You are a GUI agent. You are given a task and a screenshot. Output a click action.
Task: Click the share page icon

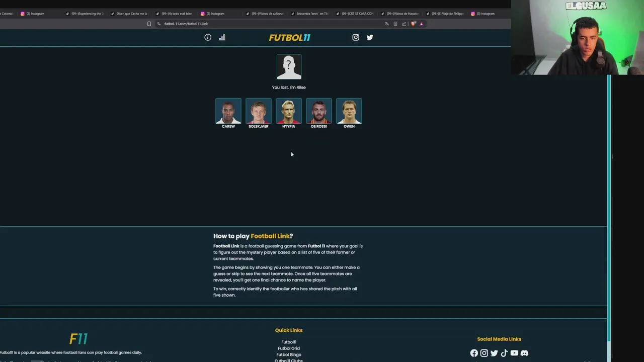click(404, 24)
